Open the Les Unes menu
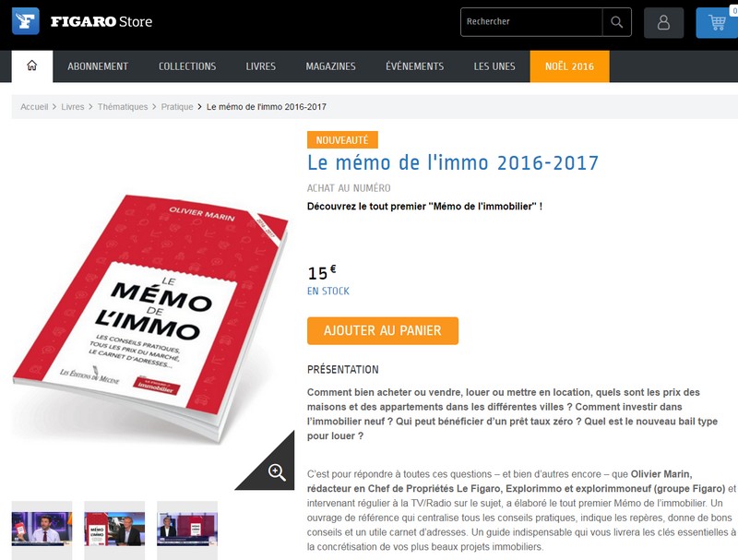This screenshot has height=560, width=738. tap(494, 66)
